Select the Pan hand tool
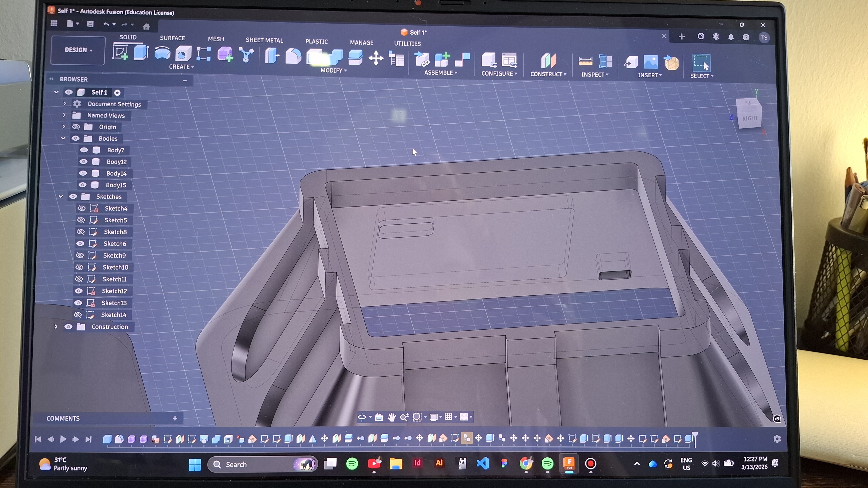868x488 pixels. tap(391, 417)
